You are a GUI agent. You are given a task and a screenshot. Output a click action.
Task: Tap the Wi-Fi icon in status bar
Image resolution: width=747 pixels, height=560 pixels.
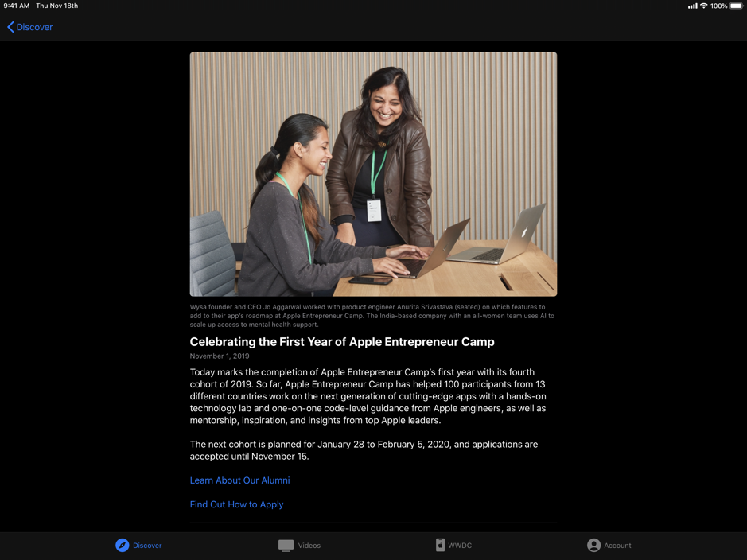tap(704, 6)
